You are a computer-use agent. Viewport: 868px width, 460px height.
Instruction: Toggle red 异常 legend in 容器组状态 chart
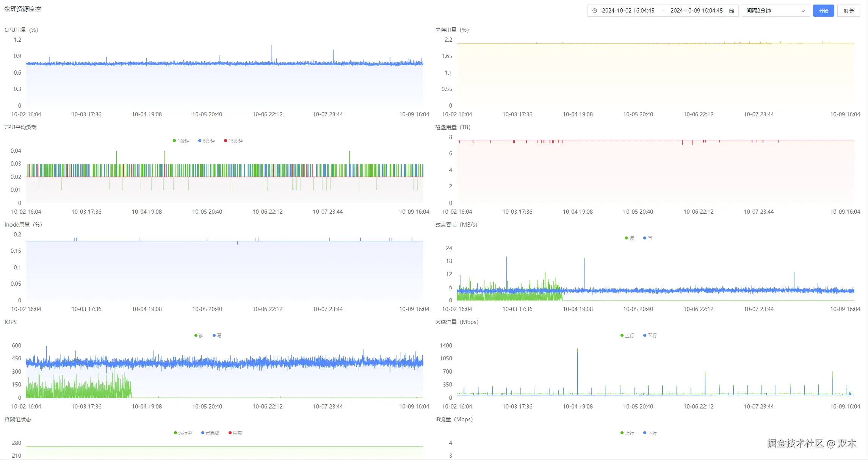235,433
